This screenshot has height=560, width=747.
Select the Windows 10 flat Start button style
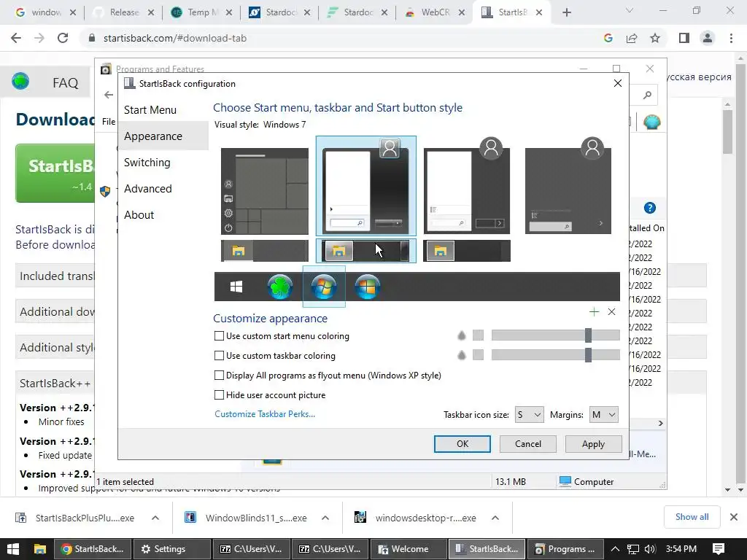(236, 287)
